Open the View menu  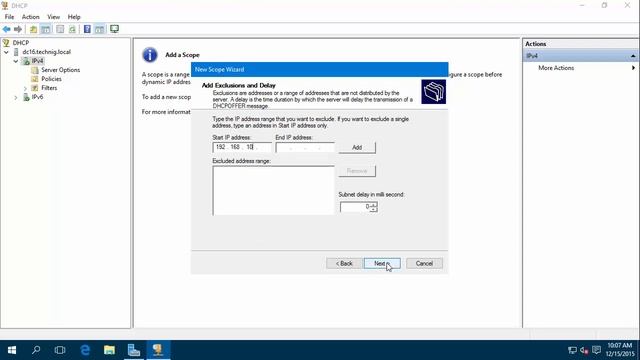click(x=53, y=17)
